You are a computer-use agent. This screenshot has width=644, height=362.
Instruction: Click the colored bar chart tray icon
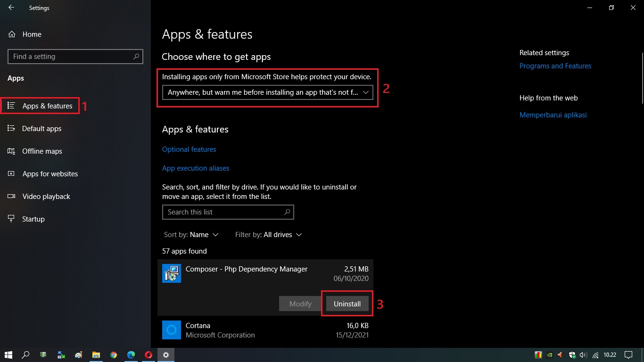(x=538, y=355)
